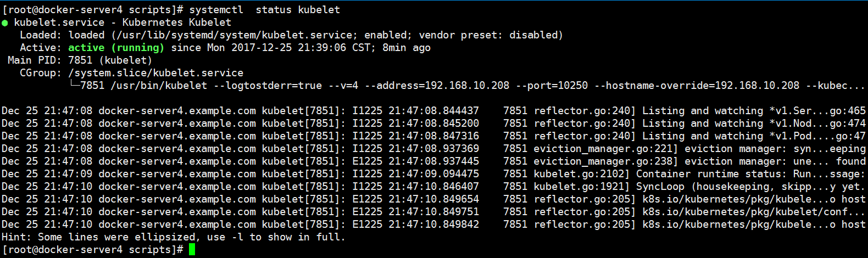Click the green 'active (running)' status text
The width and height of the screenshot is (868, 258).
click(116, 48)
